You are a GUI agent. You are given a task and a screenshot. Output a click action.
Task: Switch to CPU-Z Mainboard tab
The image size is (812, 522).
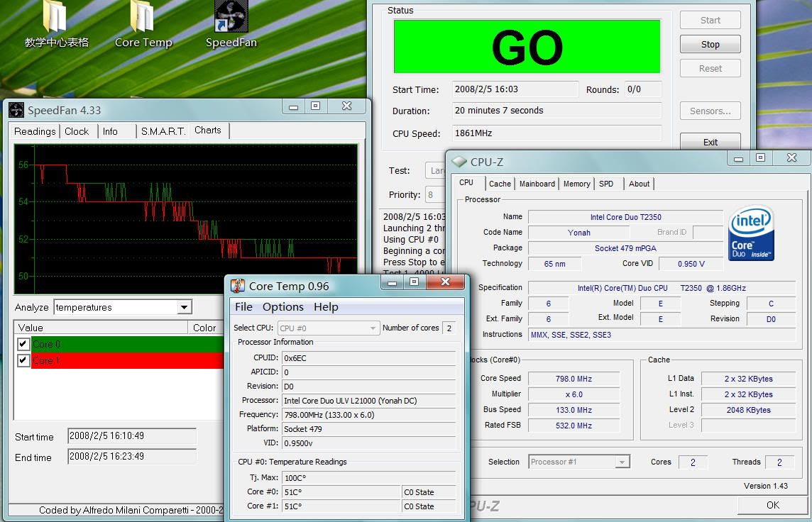(537, 184)
